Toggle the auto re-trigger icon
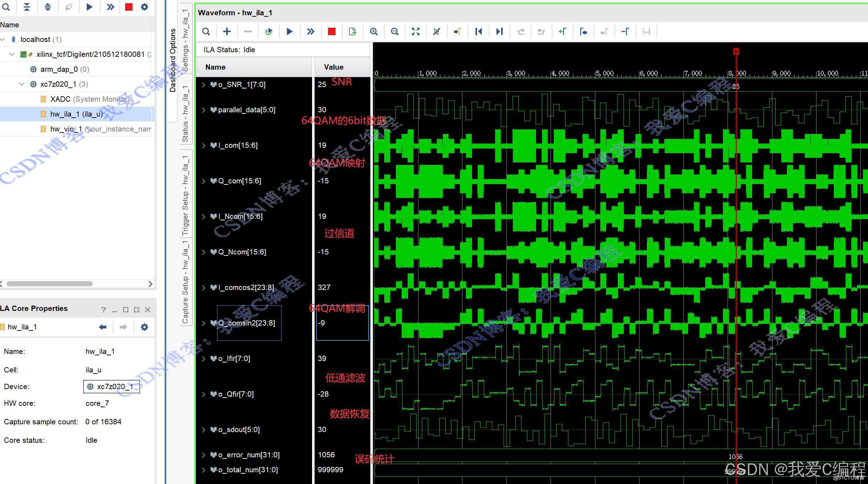 tap(269, 32)
